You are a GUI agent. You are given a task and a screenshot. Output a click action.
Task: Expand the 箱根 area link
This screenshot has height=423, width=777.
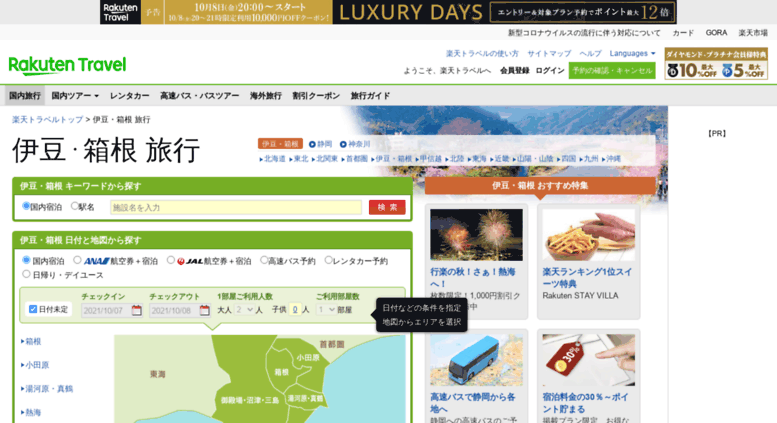coord(31,341)
